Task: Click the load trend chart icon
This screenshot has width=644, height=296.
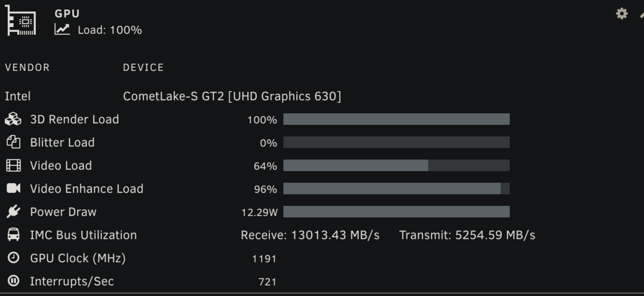Action: (x=62, y=29)
